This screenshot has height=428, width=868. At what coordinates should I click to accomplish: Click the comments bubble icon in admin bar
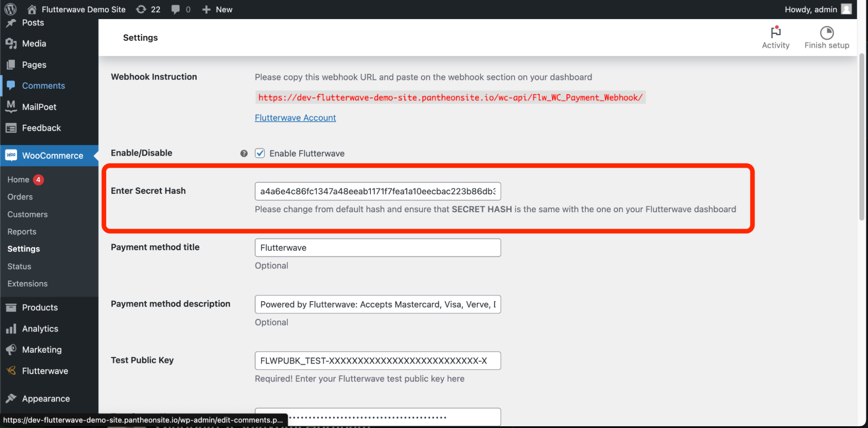pos(175,10)
